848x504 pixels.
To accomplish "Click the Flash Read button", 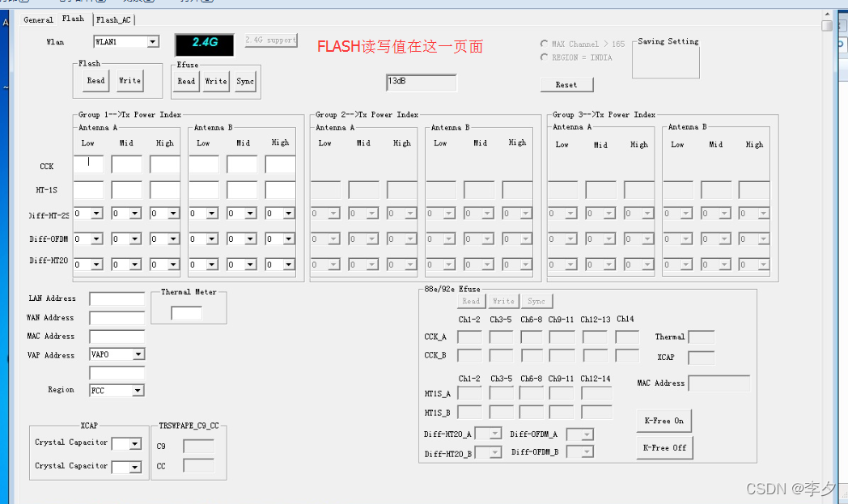I will point(95,81).
